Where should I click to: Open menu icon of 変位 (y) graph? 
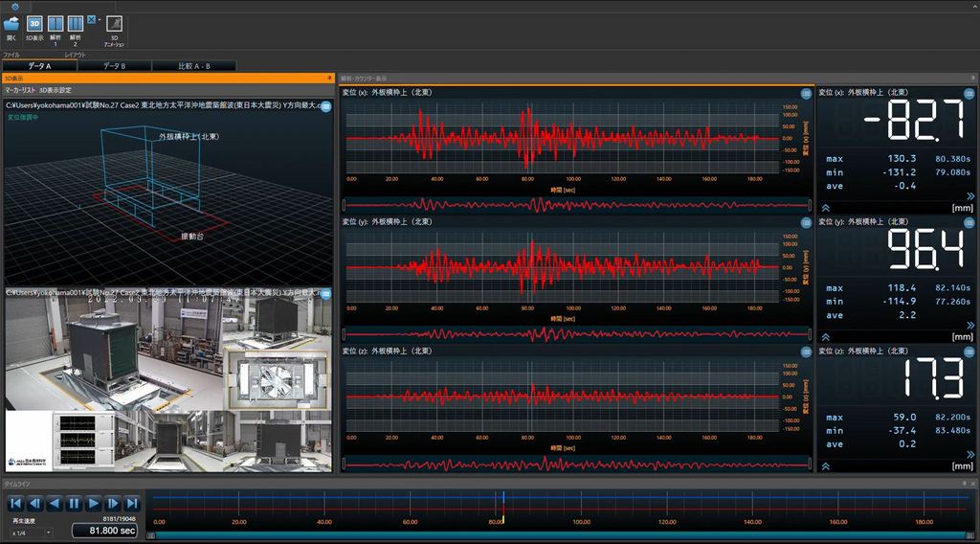tap(806, 223)
